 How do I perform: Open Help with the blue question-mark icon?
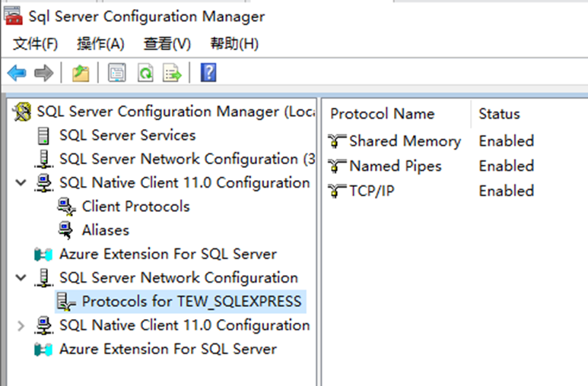point(208,72)
